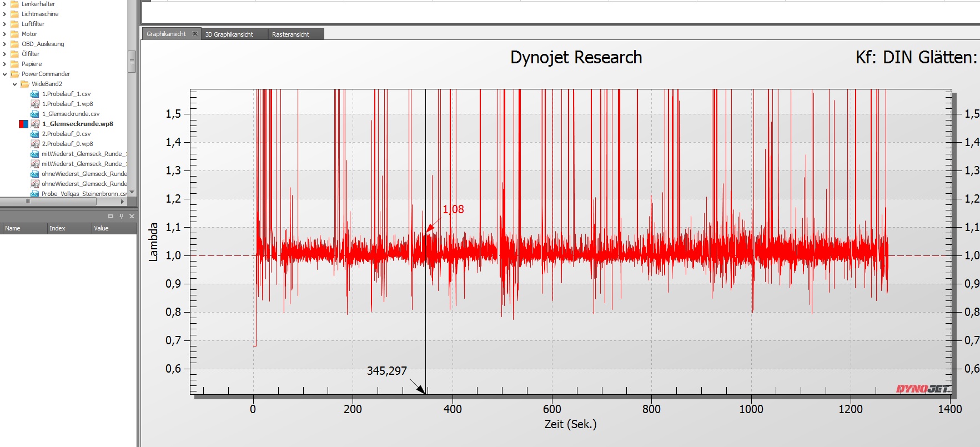Open the Rasteransicht tab
980x447 pixels.
tap(290, 34)
